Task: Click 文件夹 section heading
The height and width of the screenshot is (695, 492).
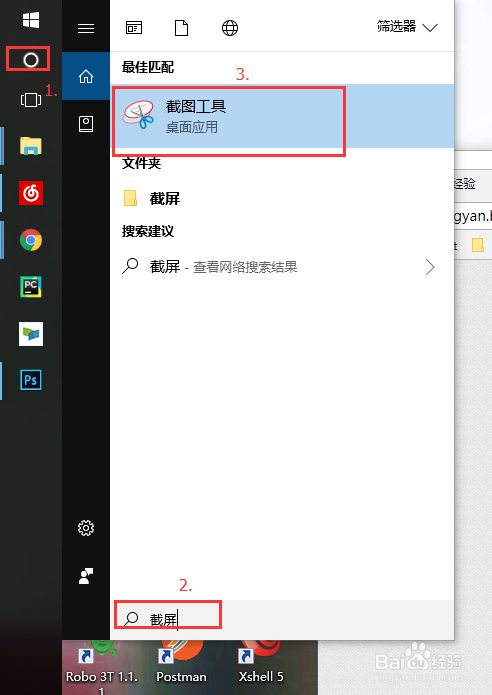Action: coord(141,163)
